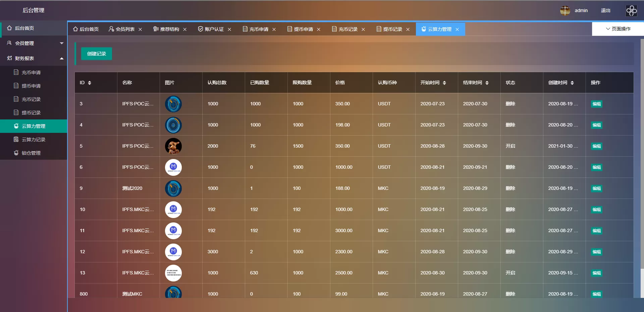Click the thumbnail image of row ID 5
The image size is (644, 312).
(173, 146)
